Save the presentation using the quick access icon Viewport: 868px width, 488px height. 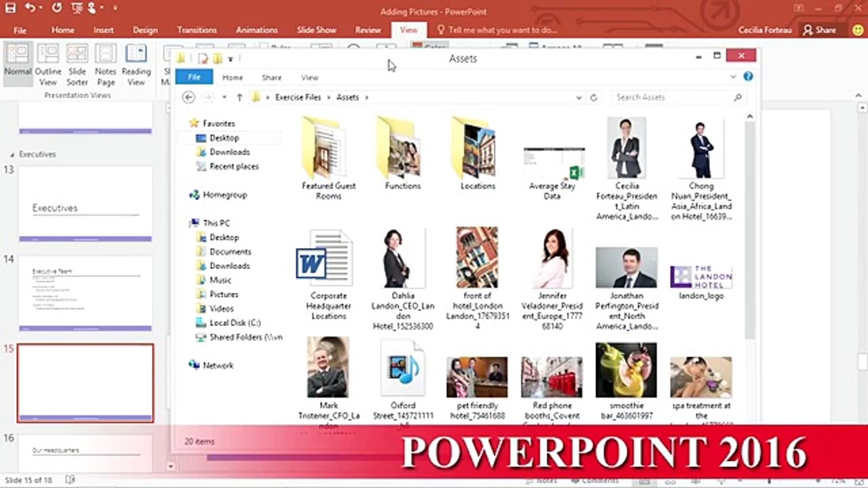[11, 8]
